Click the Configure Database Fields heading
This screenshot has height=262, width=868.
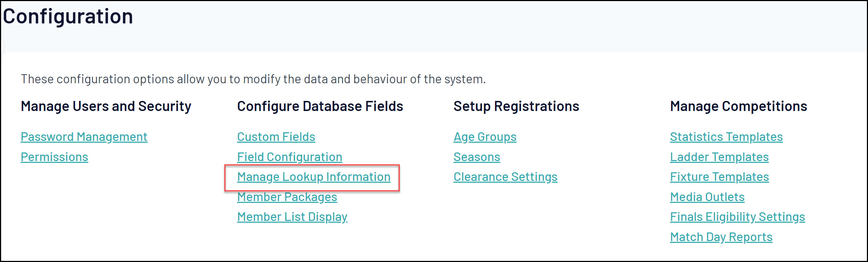coord(320,106)
